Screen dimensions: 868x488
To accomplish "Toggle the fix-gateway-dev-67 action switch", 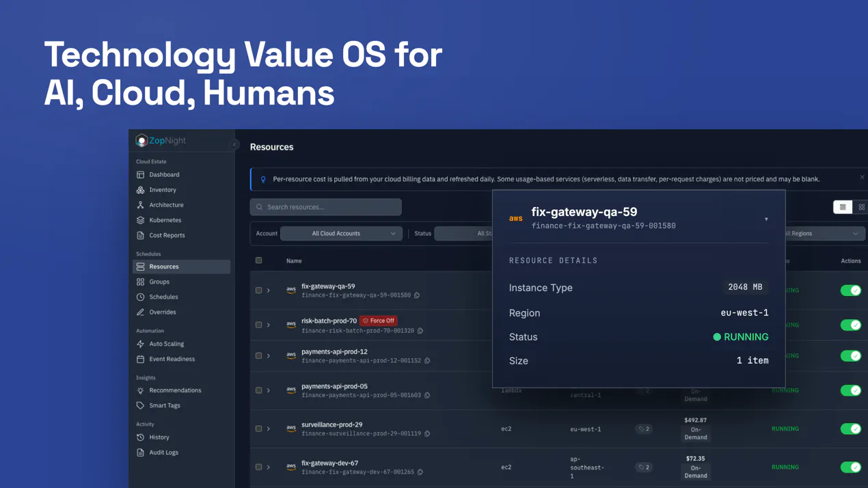I will (x=851, y=467).
